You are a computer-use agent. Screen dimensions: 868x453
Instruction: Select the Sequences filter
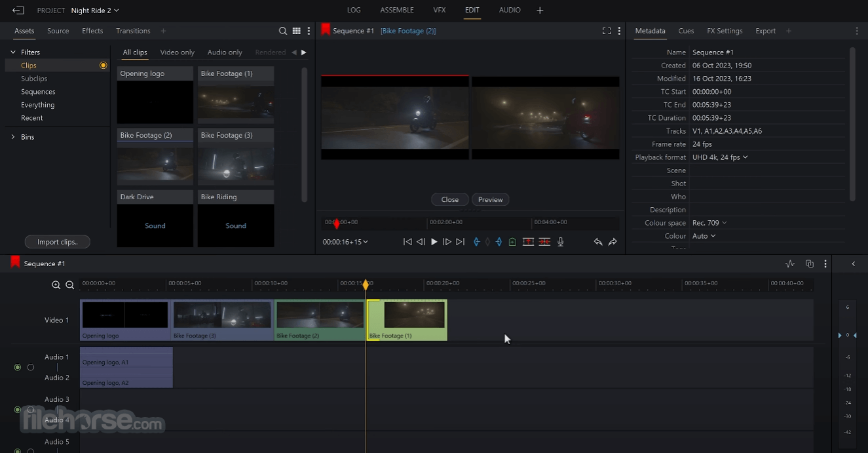[x=38, y=92]
